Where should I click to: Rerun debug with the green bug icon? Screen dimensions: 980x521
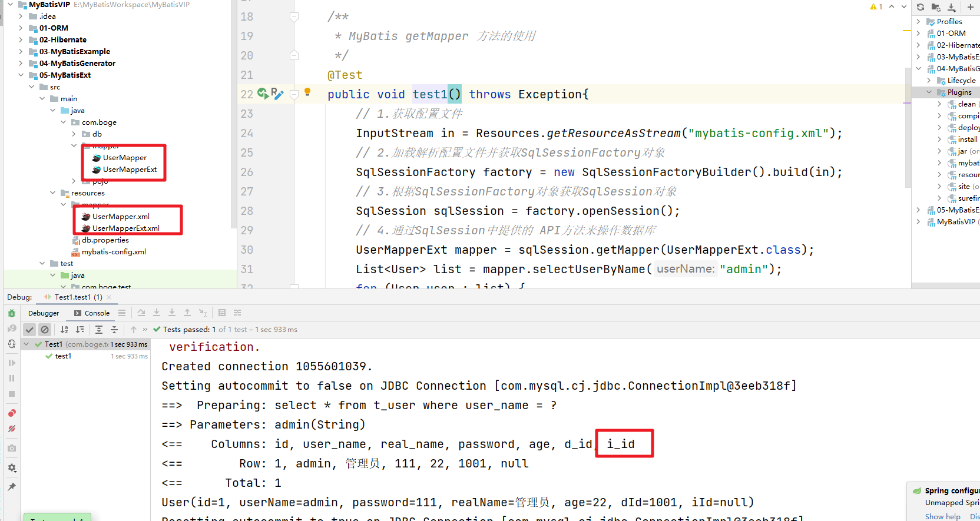coord(12,313)
